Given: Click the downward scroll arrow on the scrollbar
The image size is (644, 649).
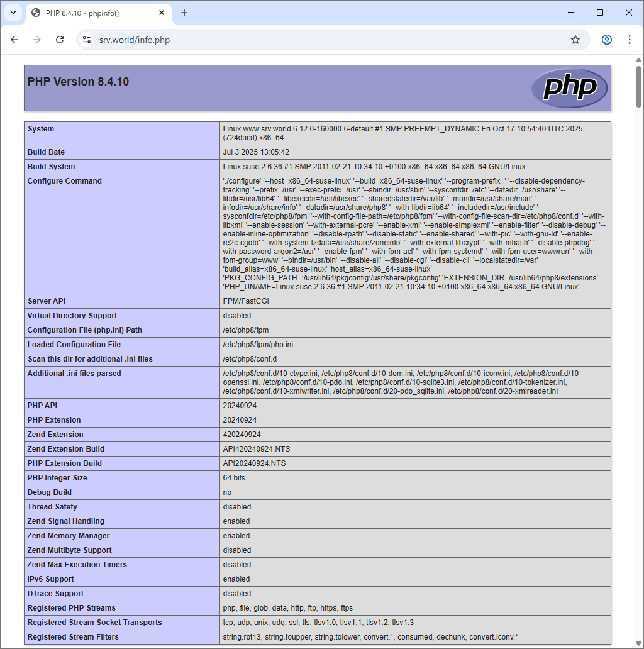Looking at the screenshot, I should (x=637, y=644).
